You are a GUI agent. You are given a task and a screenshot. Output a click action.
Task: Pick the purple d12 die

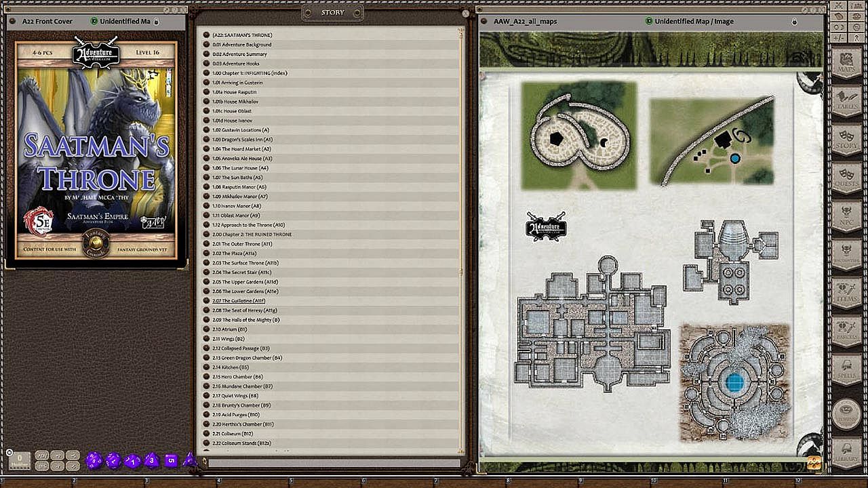pos(113,461)
